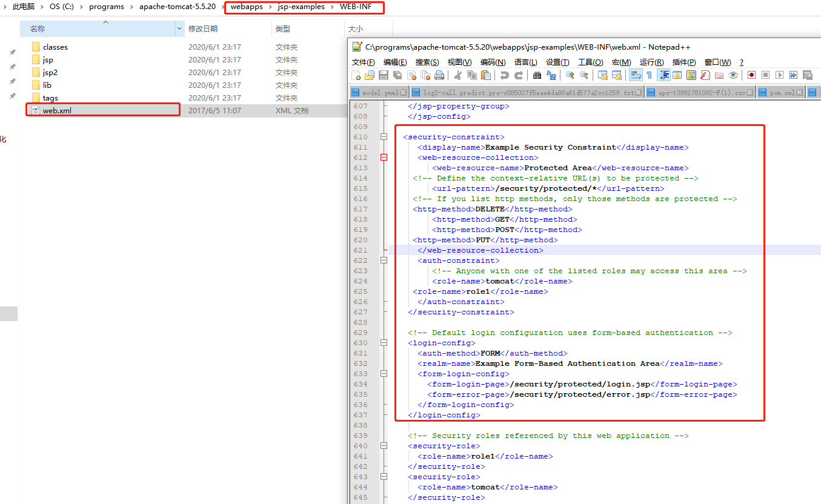This screenshot has width=821, height=504.
Task: Collapse the login-config fold at line 630
Action: pos(384,342)
